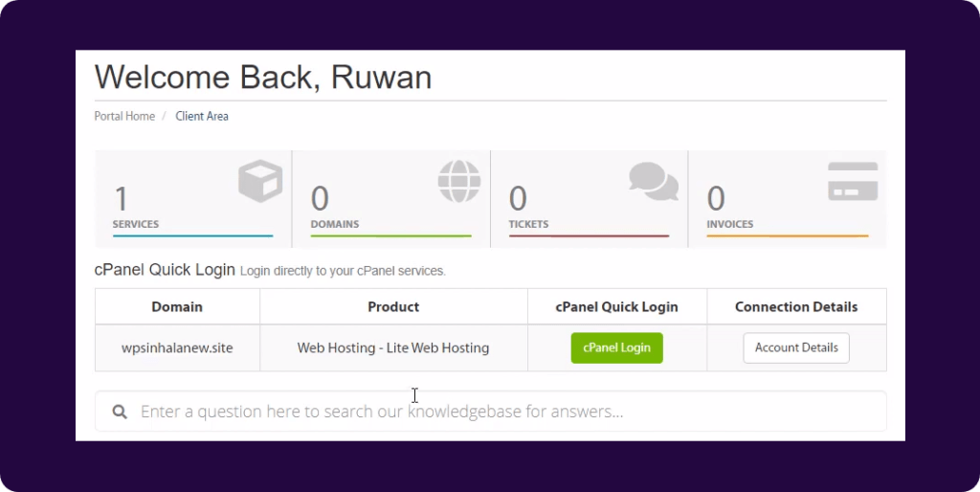Click the Product column header
This screenshot has width=980, height=492.
393,307
